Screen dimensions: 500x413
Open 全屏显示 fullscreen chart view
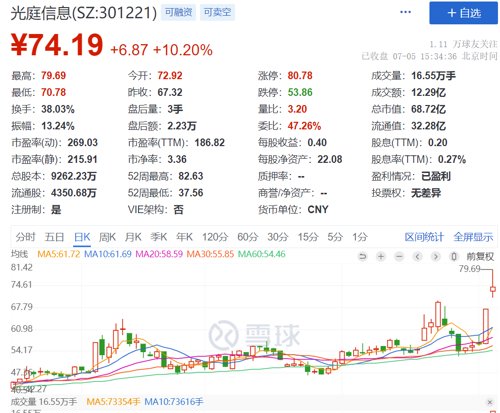click(x=473, y=237)
